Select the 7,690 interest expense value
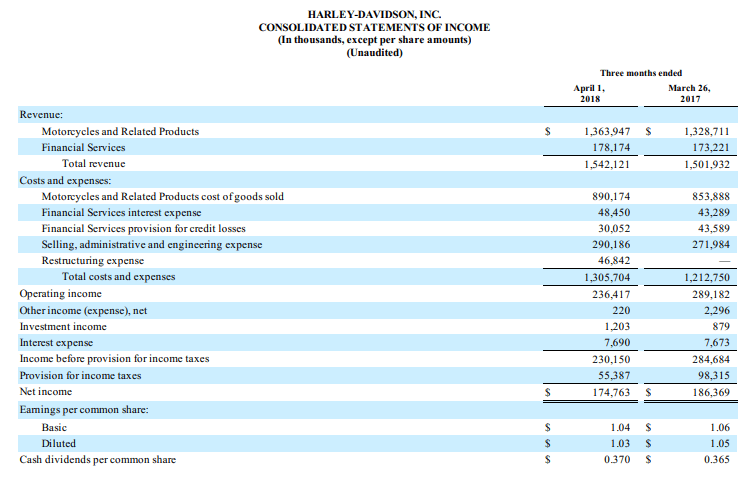 click(617, 342)
